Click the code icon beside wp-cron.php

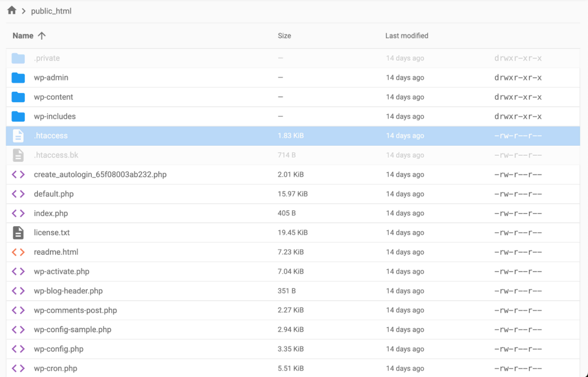tap(18, 368)
